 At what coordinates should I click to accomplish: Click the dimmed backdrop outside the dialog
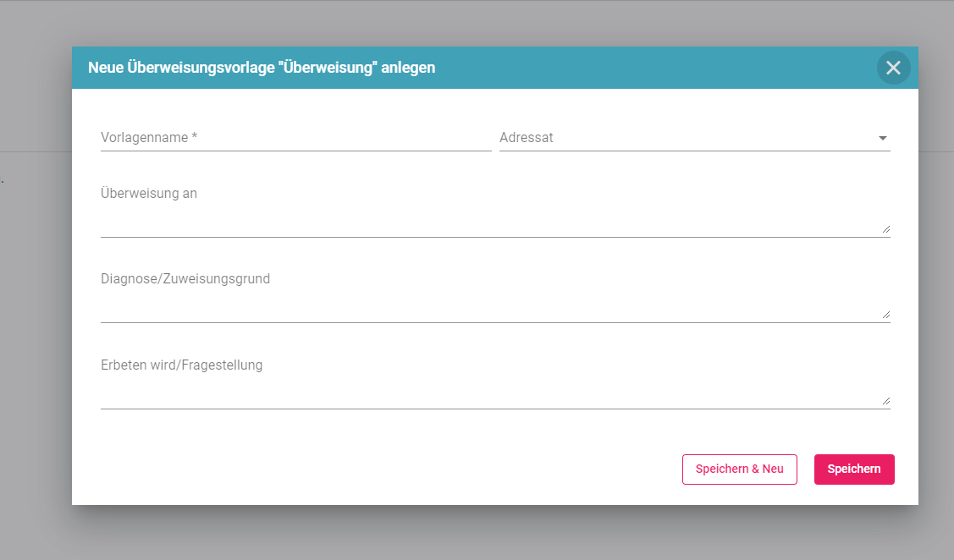click(x=34, y=338)
